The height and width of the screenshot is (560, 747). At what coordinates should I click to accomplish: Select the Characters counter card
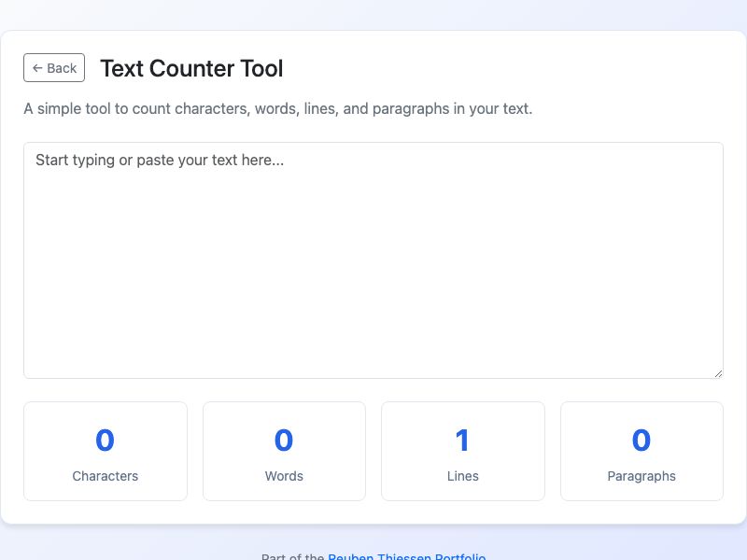point(105,451)
